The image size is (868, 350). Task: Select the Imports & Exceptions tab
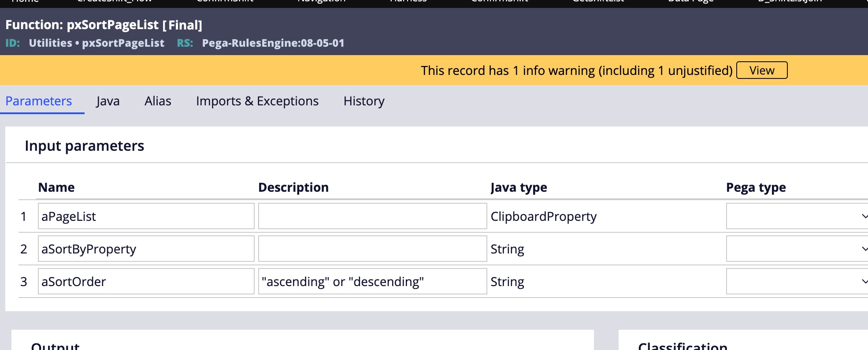[x=257, y=101]
